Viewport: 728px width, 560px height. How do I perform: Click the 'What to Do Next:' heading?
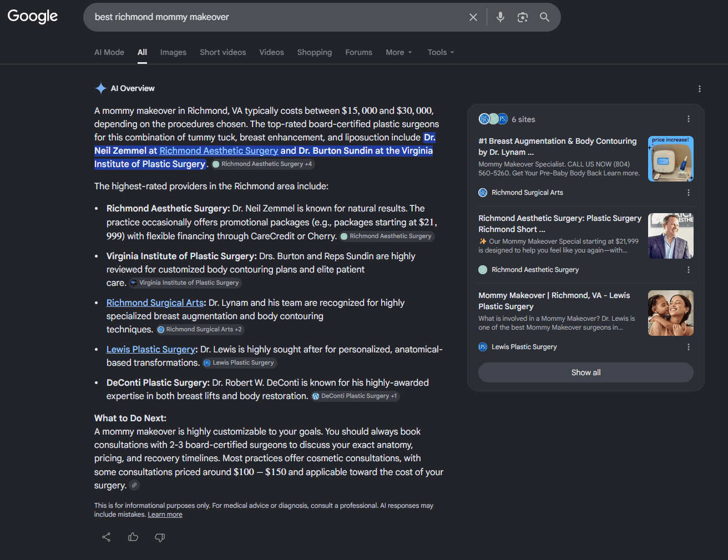click(x=130, y=418)
